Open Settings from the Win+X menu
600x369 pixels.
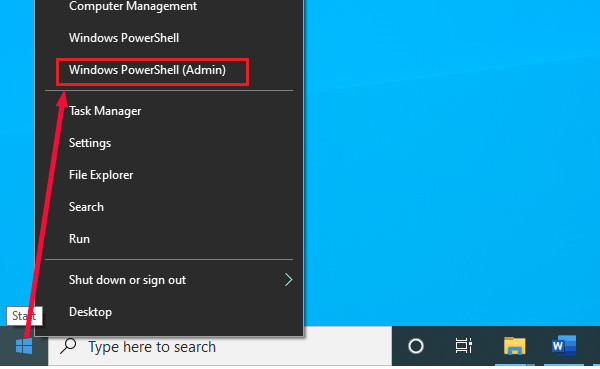click(x=169, y=143)
